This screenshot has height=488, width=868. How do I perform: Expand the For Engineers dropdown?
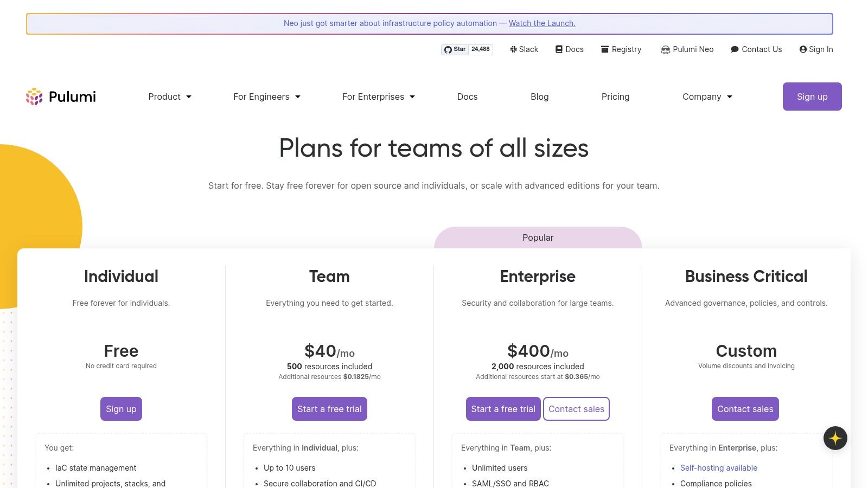pos(266,97)
